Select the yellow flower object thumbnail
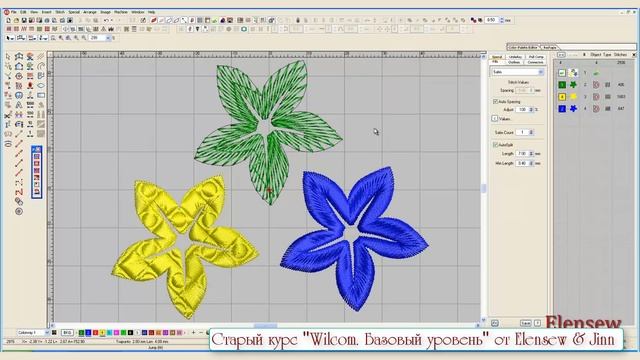The height and width of the screenshot is (360, 640). pyautogui.click(x=573, y=97)
